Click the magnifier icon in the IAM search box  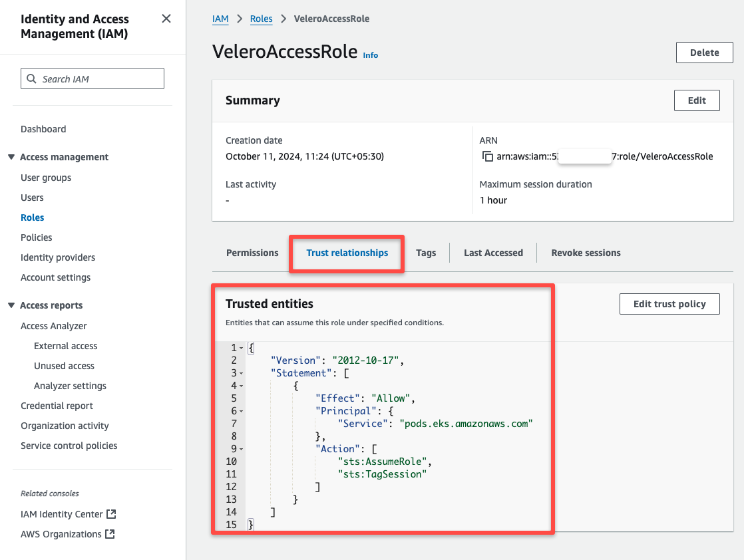point(31,78)
